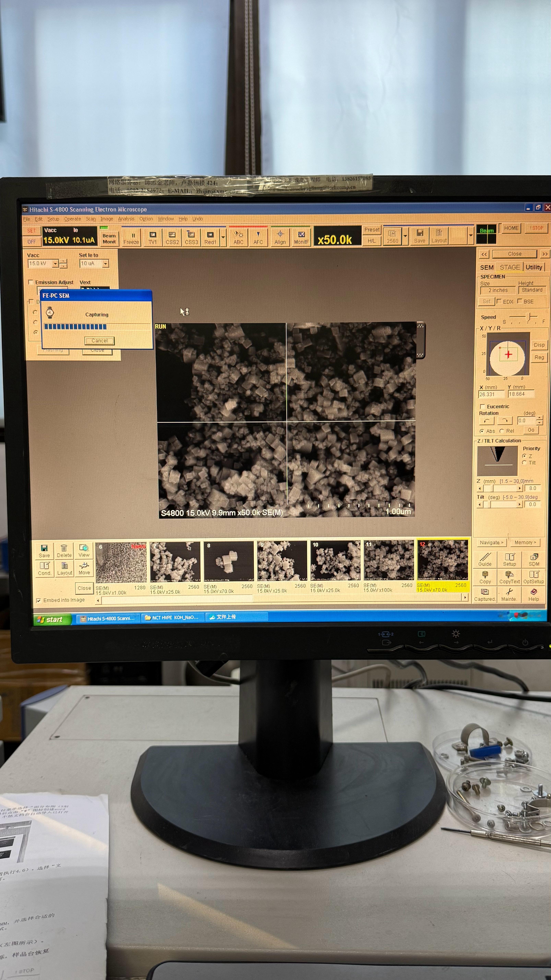This screenshot has width=551, height=980.
Task: Toggle the Embed into Image checkbox
Action: [38, 600]
